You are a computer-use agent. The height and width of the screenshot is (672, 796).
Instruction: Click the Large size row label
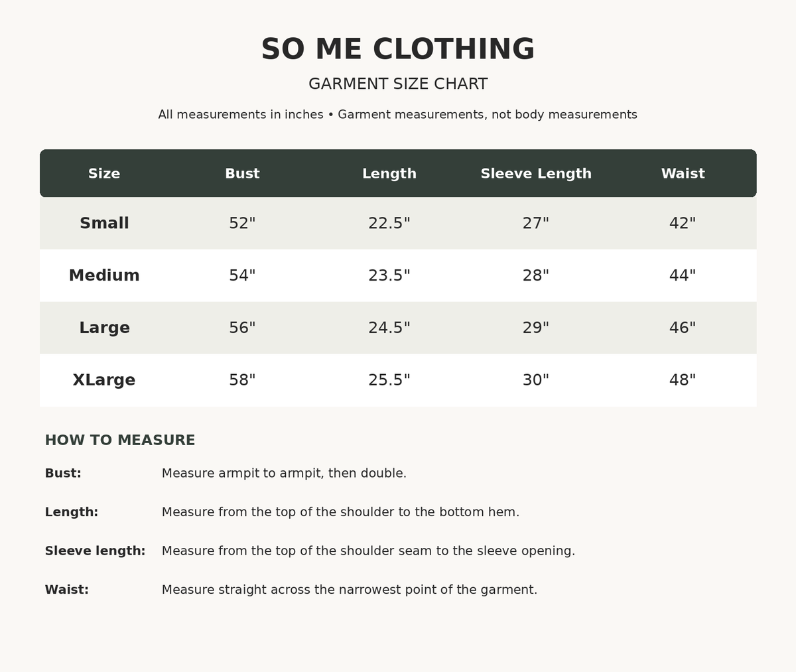104,328
